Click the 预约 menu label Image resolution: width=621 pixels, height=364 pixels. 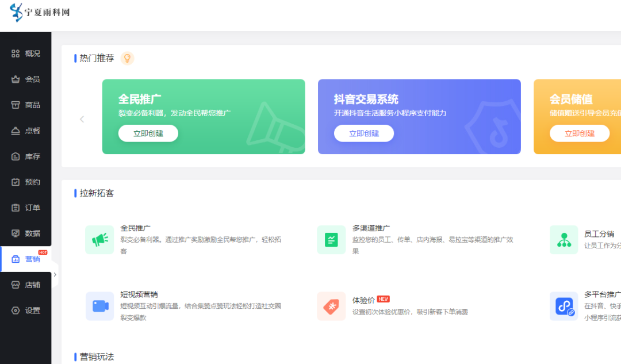coord(32,182)
